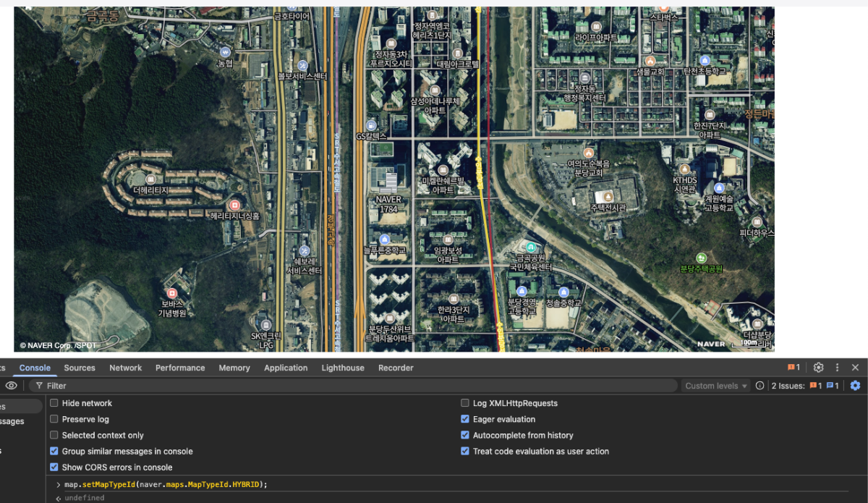Open the Sources tab
Viewport: 868px width, 503px height.
(80, 368)
